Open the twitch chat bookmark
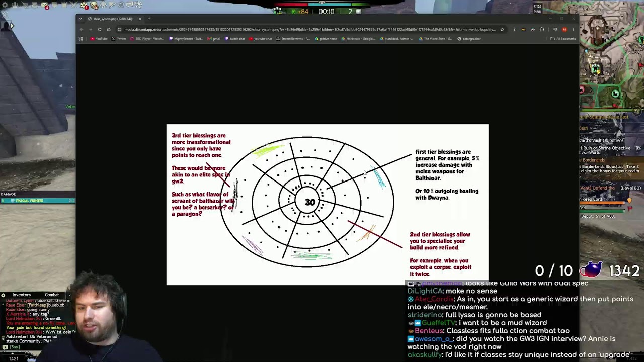 [x=234, y=39]
